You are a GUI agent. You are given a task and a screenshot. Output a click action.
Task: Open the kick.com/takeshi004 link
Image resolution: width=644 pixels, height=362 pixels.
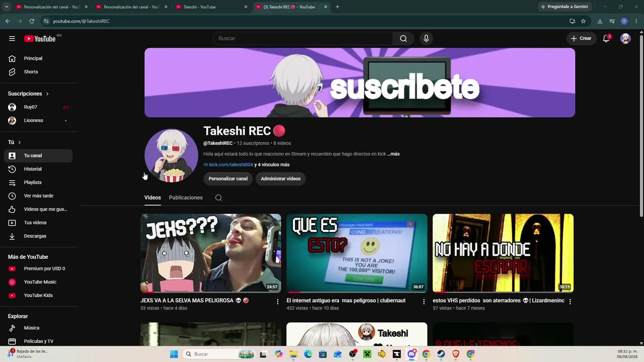(231, 164)
